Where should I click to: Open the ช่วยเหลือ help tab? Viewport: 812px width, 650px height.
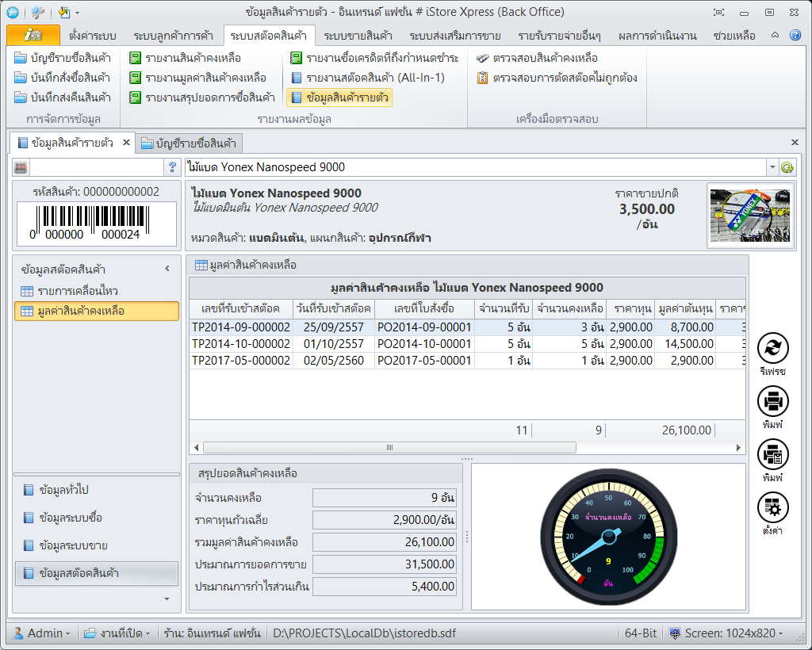click(733, 36)
